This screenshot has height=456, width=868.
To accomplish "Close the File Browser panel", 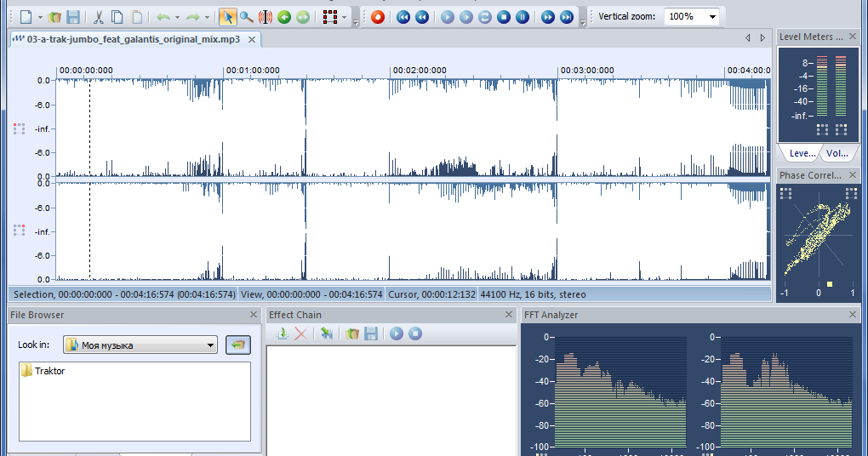I will 254,314.
